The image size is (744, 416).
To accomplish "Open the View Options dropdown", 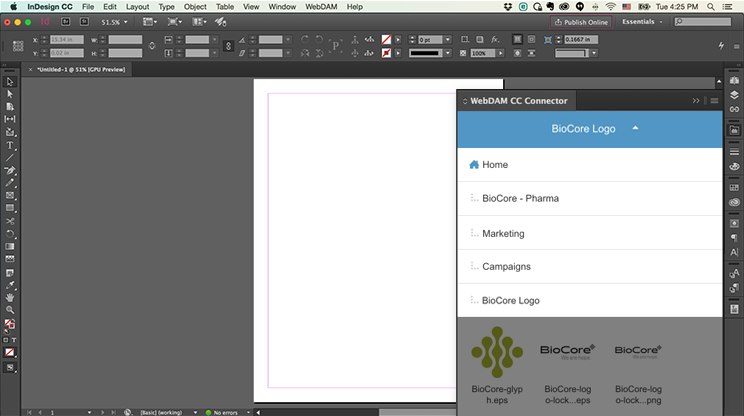I will (x=150, y=22).
